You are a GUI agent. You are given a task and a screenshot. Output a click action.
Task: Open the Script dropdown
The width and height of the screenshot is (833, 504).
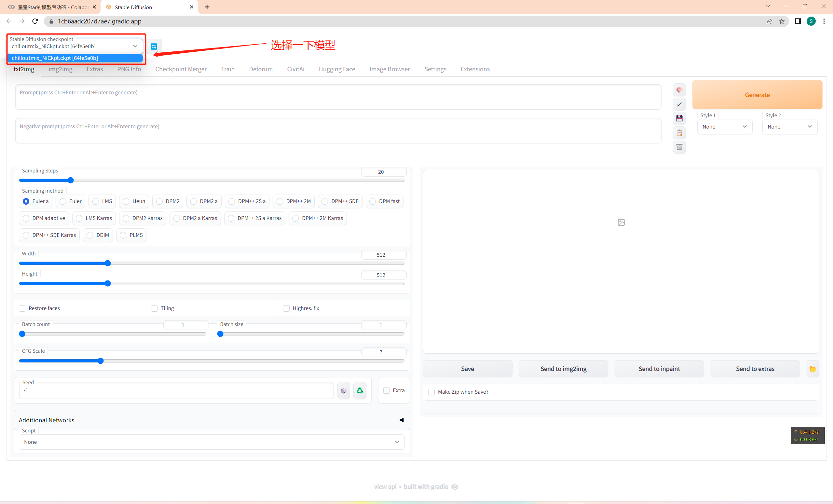point(211,442)
